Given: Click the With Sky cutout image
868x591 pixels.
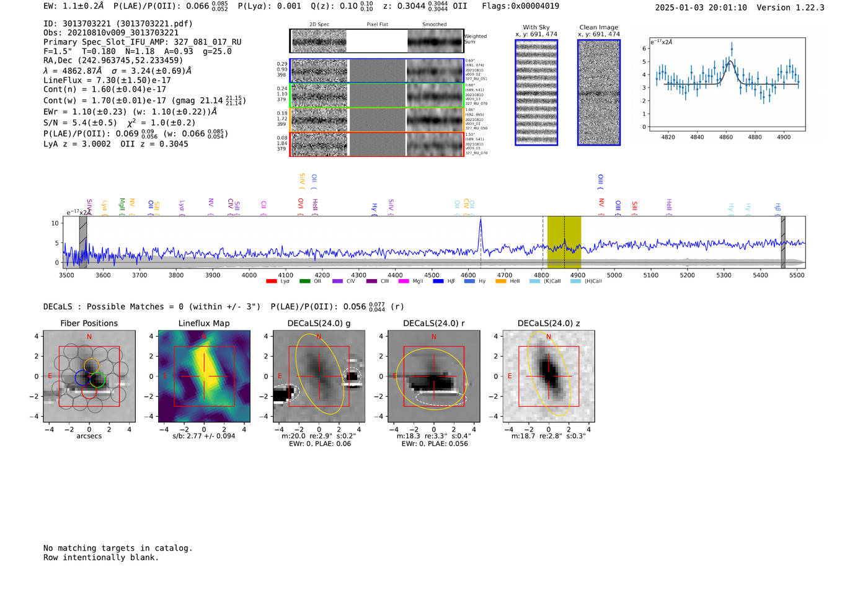Looking at the screenshot, I should [536, 92].
